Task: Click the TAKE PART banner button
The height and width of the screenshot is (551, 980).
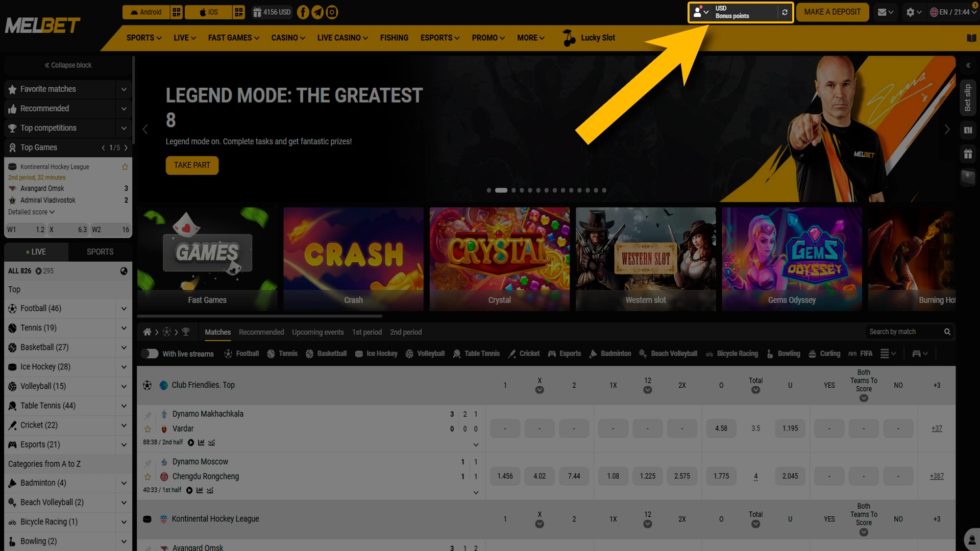Action: 192,165
